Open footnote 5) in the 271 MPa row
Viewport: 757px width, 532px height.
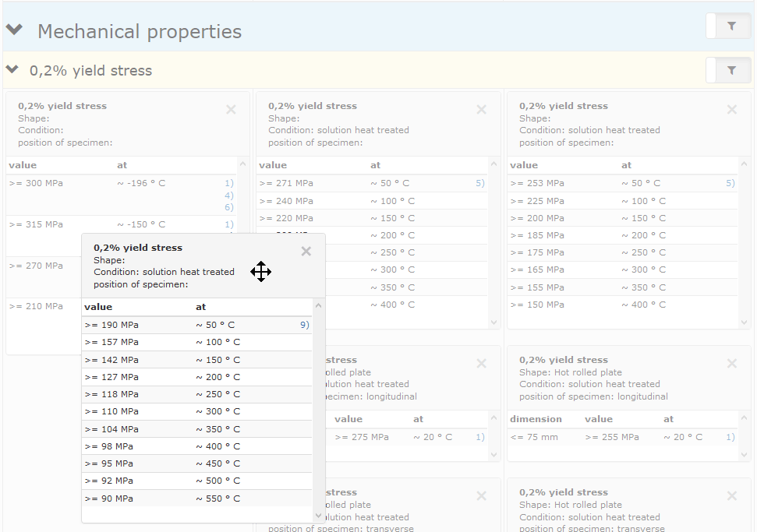pos(480,183)
